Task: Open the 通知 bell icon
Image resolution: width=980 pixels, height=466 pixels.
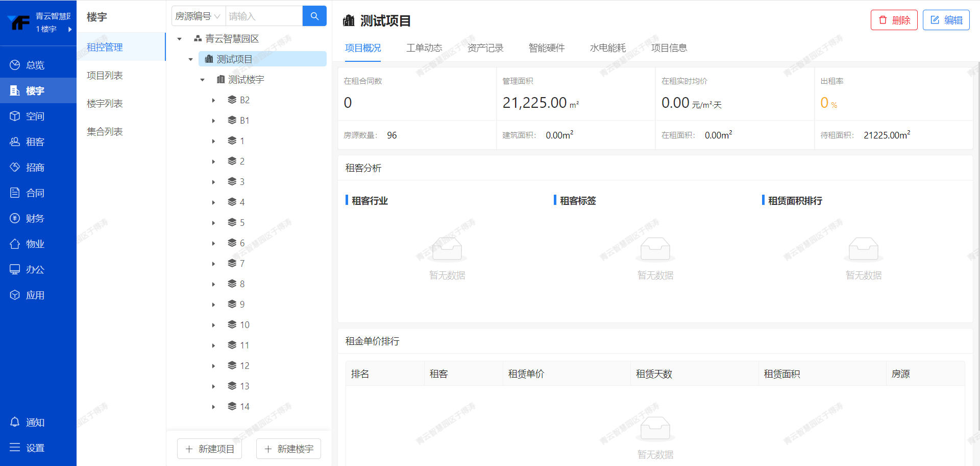Action: [15, 422]
